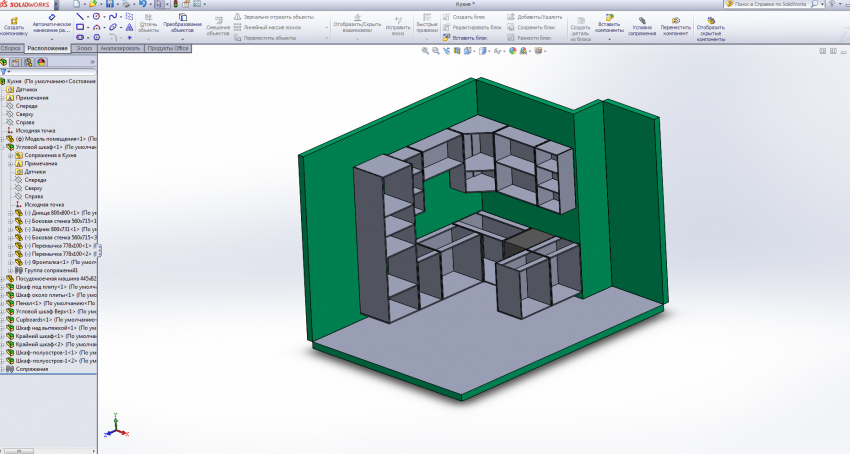The height and width of the screenshot is (454, 850).
Task: Click the New document icon
Action: 77,4
